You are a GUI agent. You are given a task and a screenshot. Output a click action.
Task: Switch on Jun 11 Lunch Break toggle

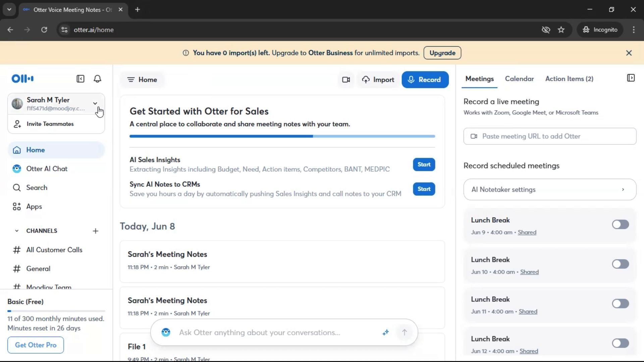tap(620, 304)
